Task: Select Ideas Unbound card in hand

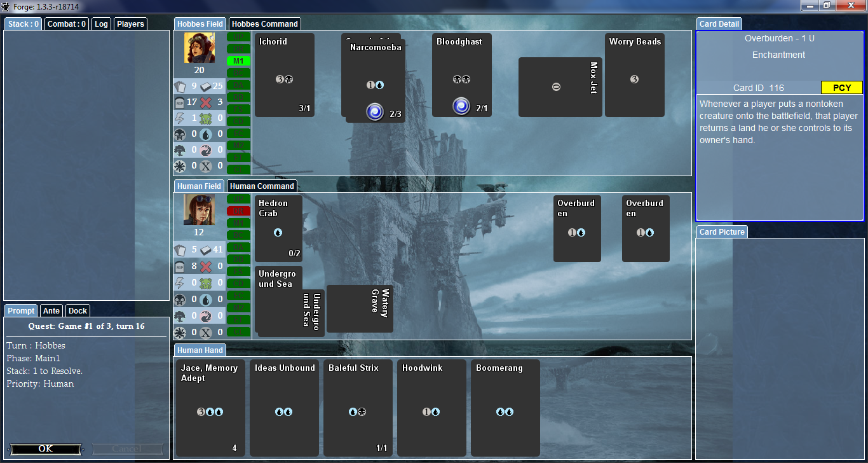Action: click(284, 408)
